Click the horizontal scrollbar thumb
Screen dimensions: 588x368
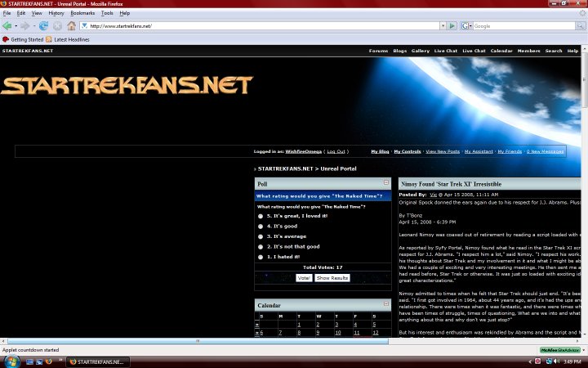[x=198, y=341]
